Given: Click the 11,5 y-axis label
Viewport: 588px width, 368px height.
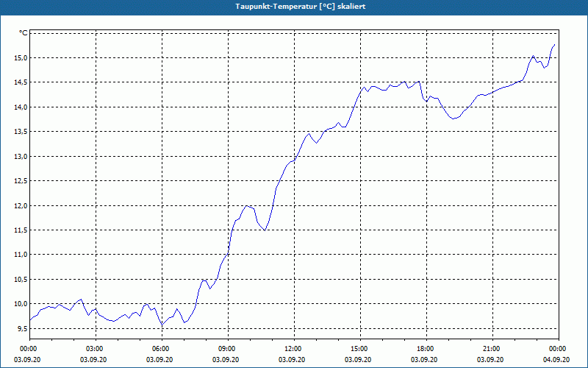Looking at the screenshot, I should [21, 230].
